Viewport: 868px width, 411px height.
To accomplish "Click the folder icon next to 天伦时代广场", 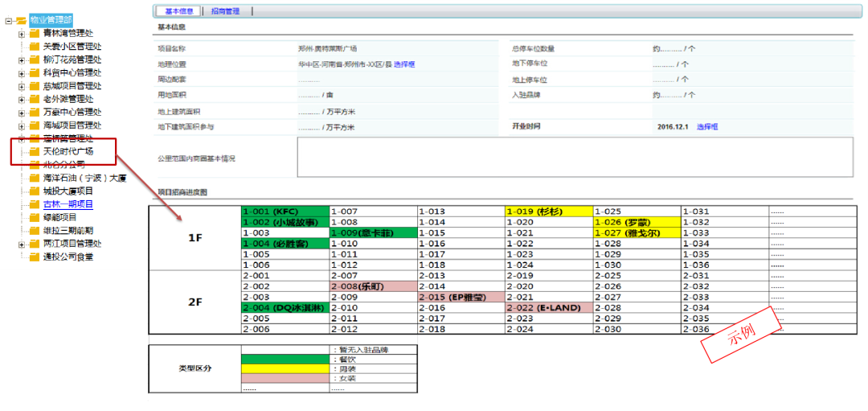I will (x=35, y=151).
